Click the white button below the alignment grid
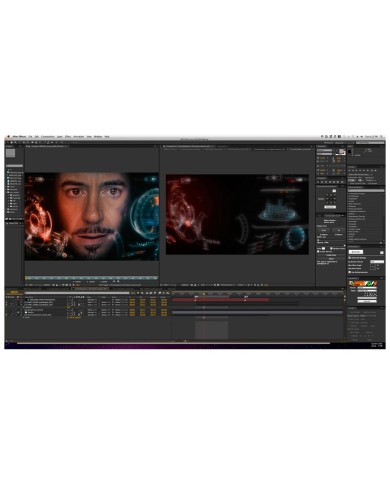390x484 pixels. coord(330,207)
